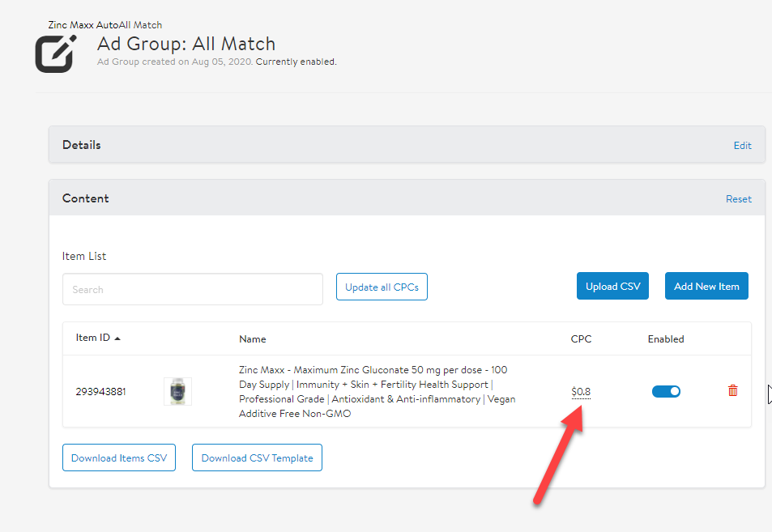Select item ID 293943881 text
The image size is (772, 532).
(100, 392)
